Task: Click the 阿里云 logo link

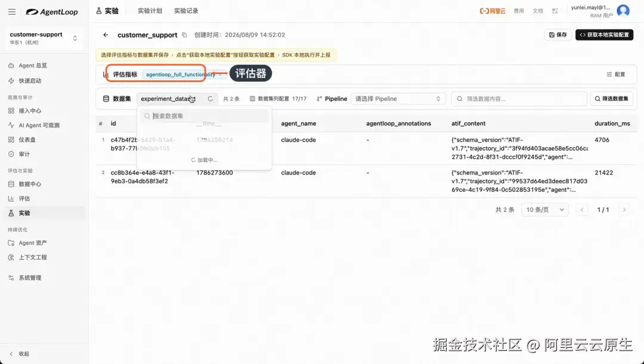Action: [493, 11]
